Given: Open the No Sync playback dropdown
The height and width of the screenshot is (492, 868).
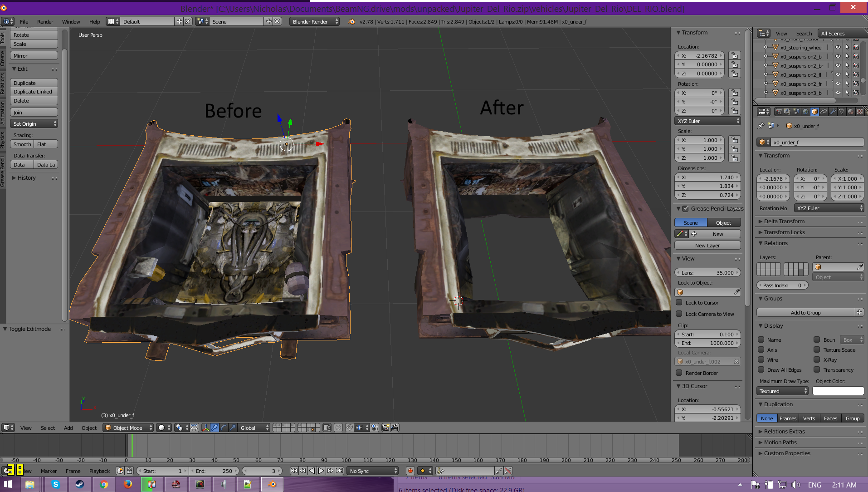Looking at the screenshot, I should coord(373,471).
